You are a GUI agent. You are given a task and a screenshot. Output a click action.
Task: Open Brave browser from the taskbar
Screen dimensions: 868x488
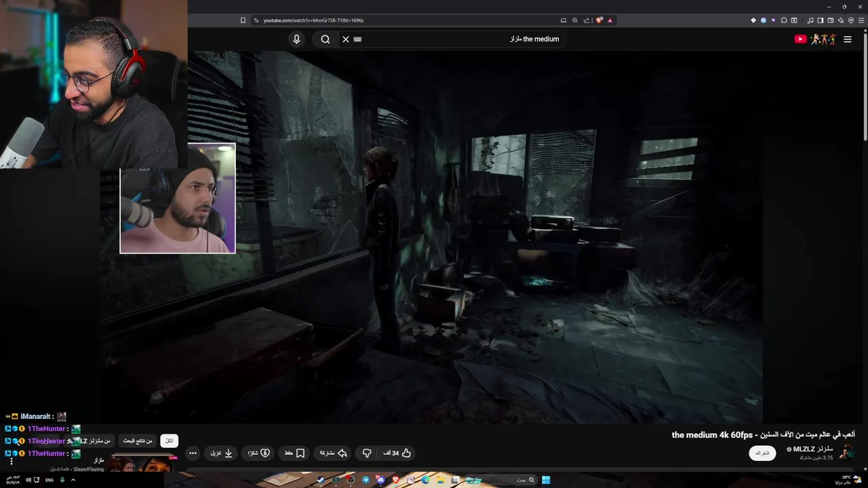click(395, 480)
